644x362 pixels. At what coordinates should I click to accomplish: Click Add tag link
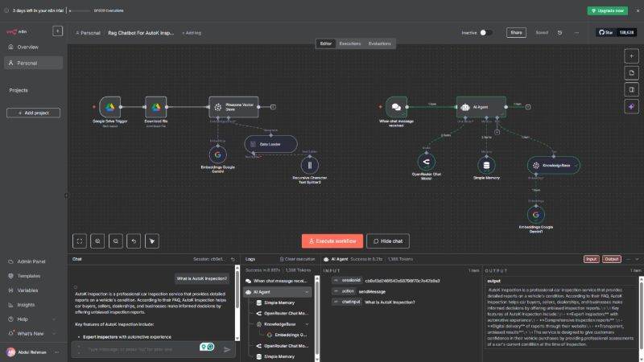192,33
